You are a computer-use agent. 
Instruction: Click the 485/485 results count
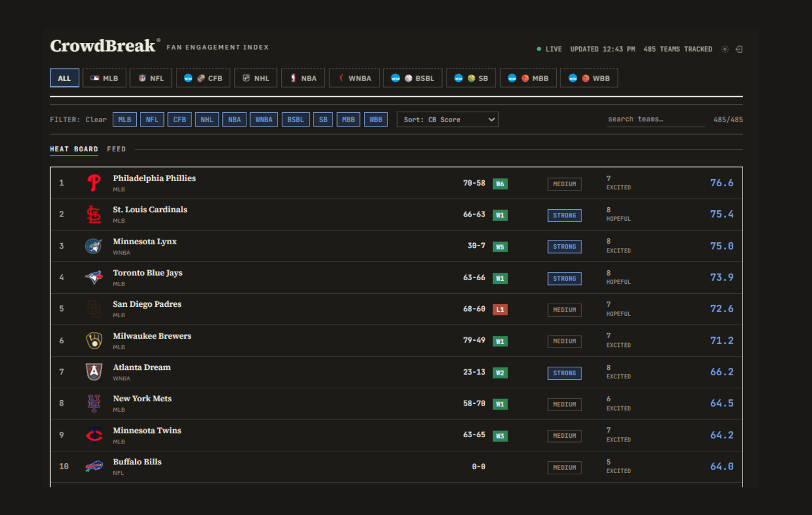pos(728,119)
